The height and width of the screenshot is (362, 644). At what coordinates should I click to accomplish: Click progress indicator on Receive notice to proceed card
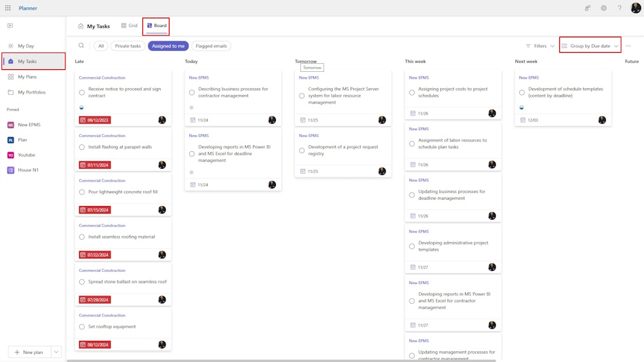point(81,108)
